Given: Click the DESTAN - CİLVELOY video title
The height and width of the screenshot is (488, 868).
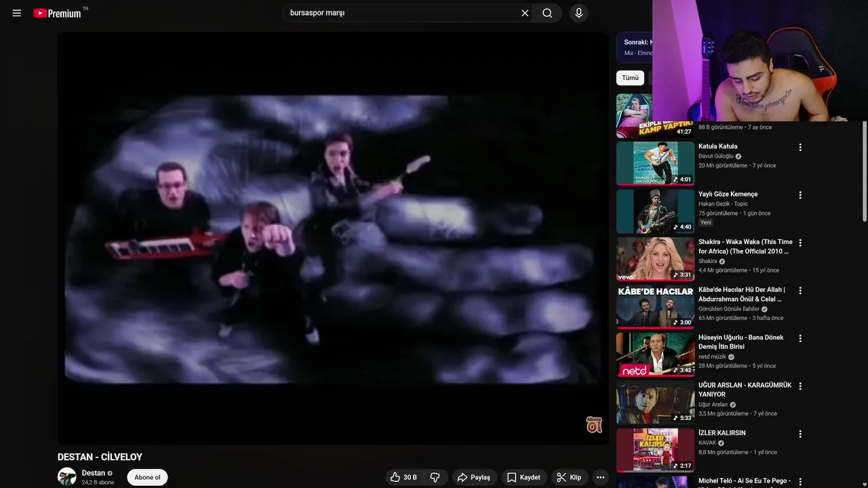Looking at the screenshot, I should coord(100,457).
